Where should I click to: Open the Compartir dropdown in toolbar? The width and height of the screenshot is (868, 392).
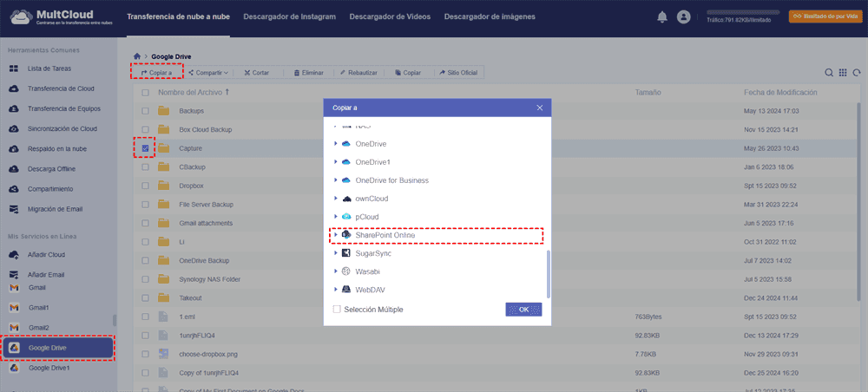tap(208, 73)
